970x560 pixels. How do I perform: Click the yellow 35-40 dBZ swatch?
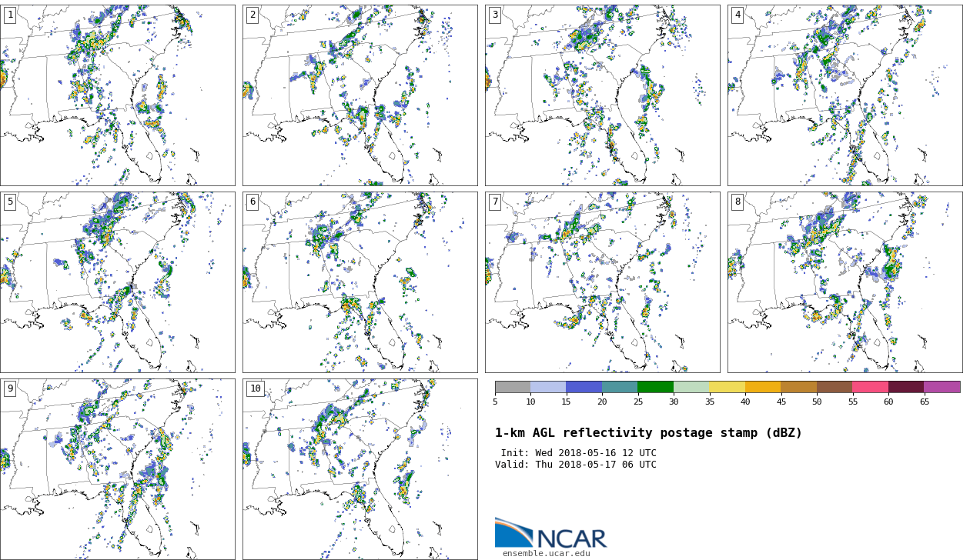(727, 387)
